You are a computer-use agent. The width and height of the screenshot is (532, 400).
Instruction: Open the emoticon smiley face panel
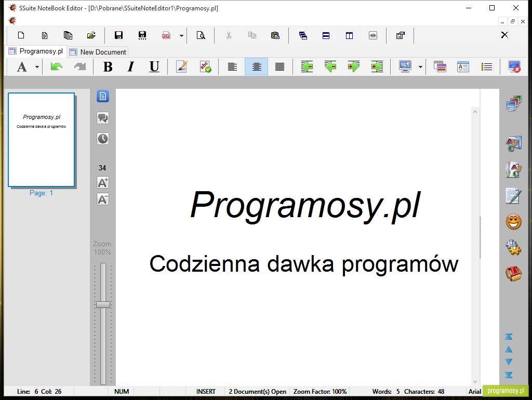513,222
